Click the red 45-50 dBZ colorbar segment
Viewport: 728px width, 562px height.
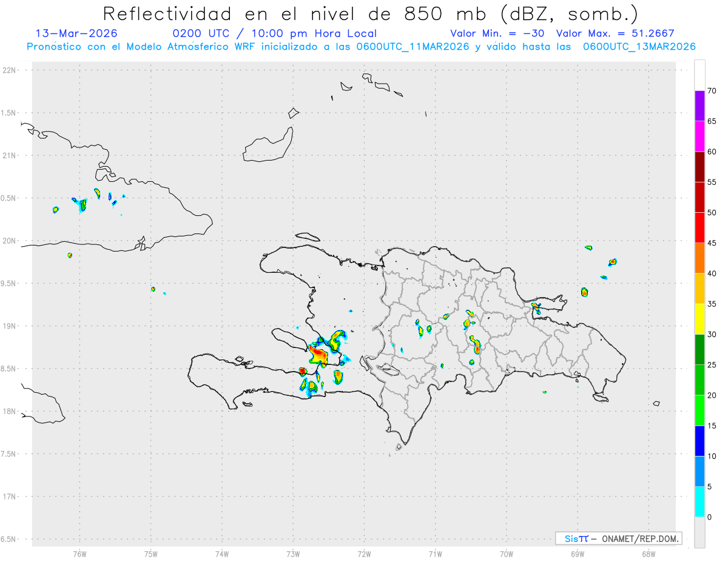[699, 228]
